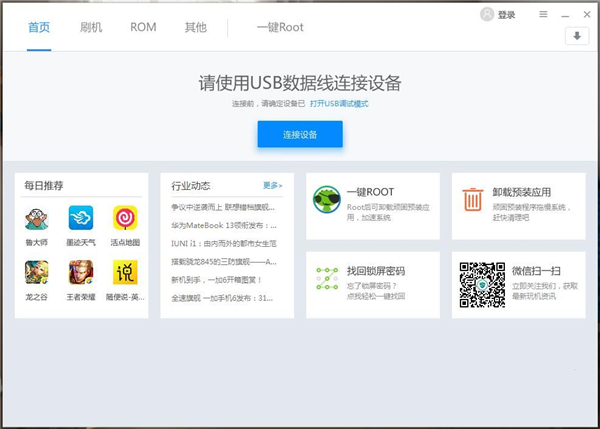Click the 卸载预装应用 card title

click(x=522, y=192)
